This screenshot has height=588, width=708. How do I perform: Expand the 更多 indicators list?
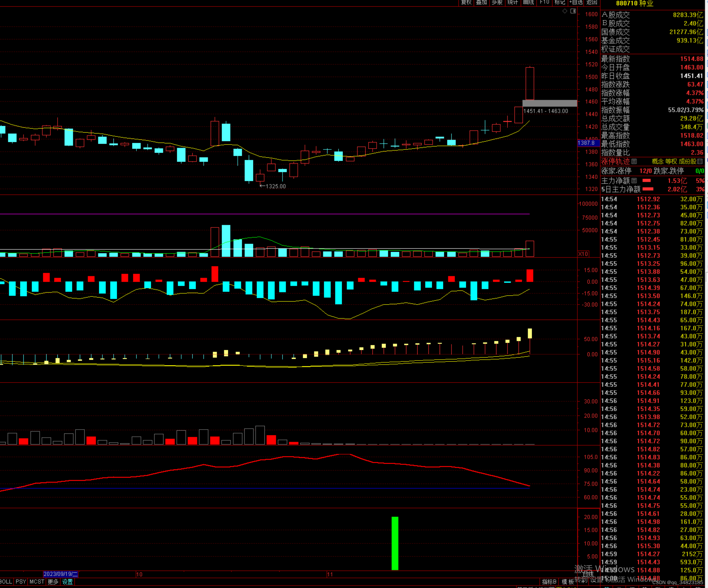[x=53, y=582]
